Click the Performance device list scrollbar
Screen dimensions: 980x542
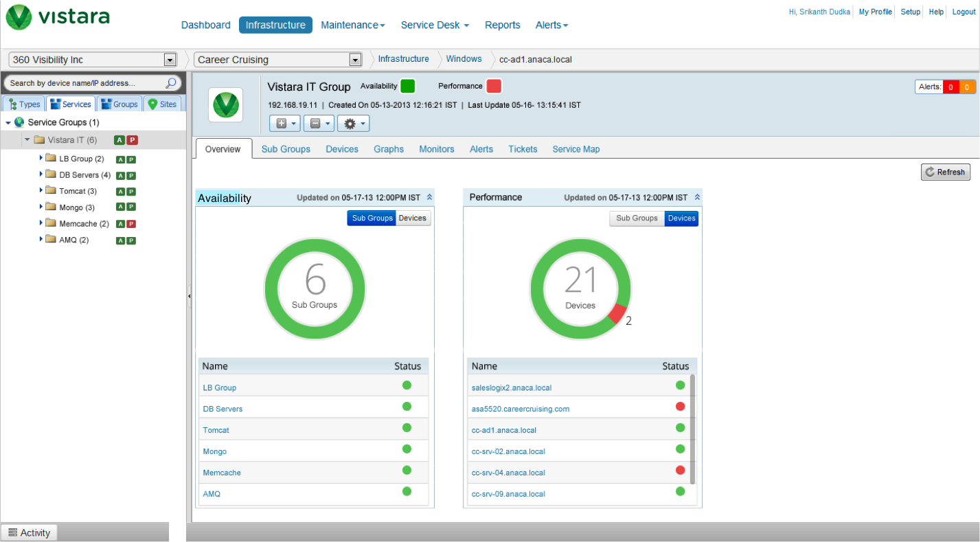(692, 429)
